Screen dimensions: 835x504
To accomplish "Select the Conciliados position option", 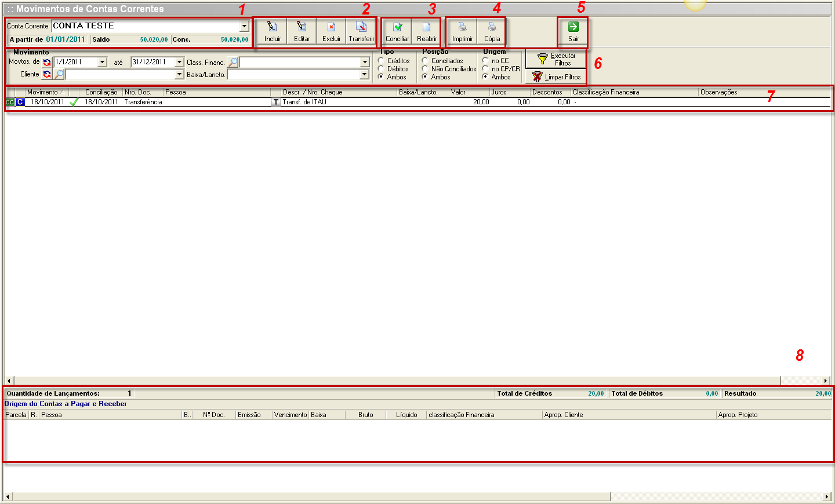I will click(x=425, y=61).
